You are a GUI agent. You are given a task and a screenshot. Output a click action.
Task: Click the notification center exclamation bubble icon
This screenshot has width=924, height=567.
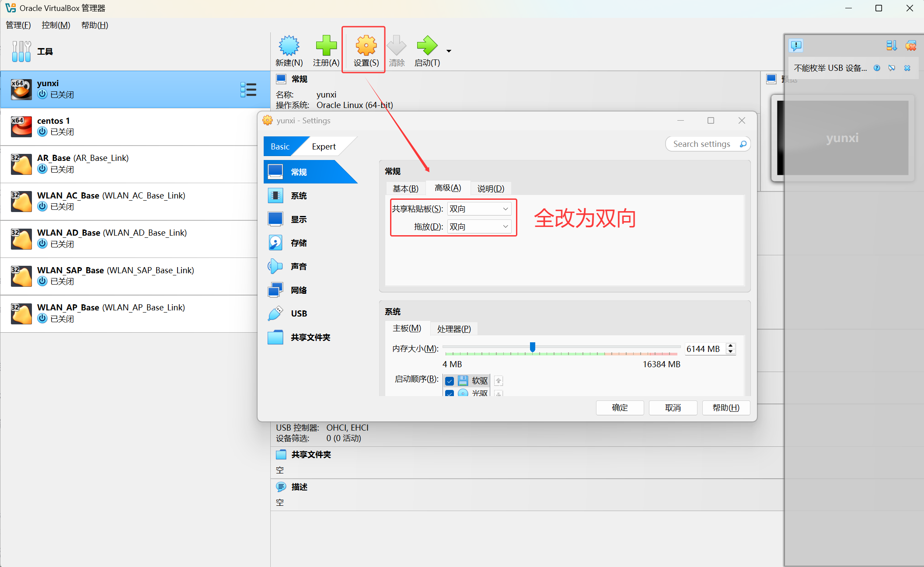click(x=796, y=45)
